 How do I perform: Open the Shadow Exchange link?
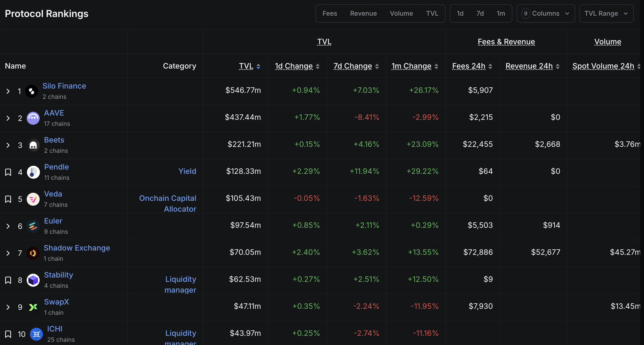(77, 248)
